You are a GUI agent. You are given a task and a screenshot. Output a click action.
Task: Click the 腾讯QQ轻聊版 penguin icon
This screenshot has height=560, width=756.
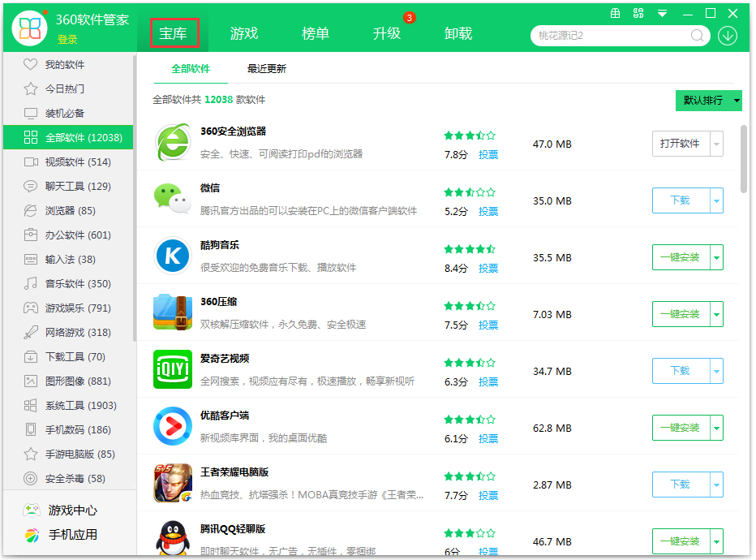coord(173,538)
